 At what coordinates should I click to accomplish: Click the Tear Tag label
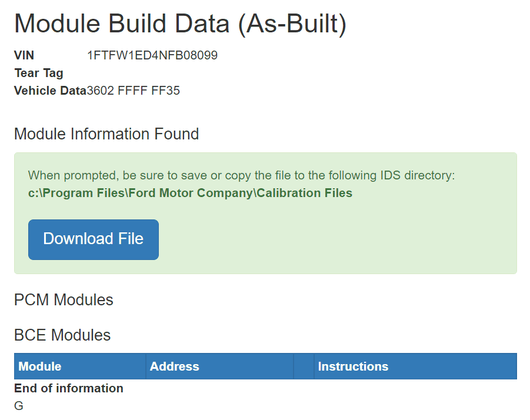click(38, 73)
